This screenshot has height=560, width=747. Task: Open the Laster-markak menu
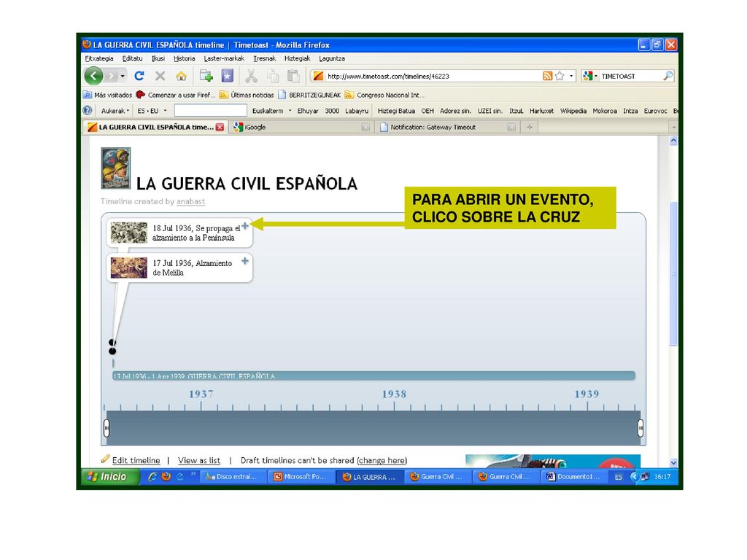pyautogui.click(x=224, y=58)
